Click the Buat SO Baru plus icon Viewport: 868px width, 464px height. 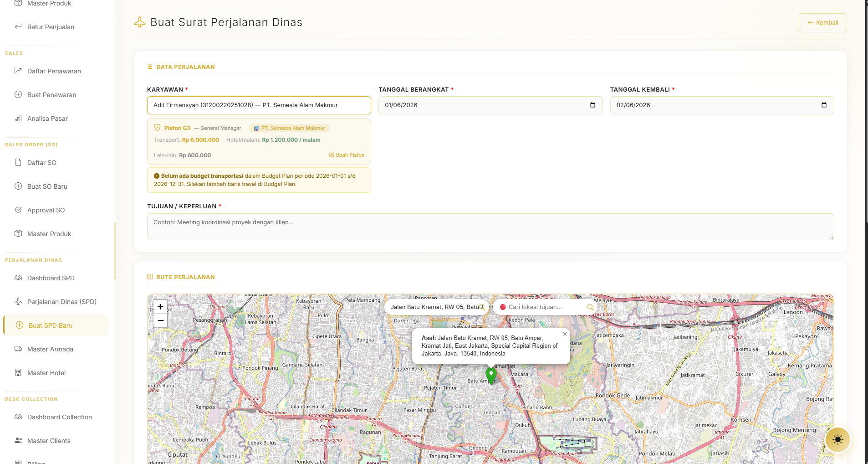pyautogui.click(x=18, y=186)
